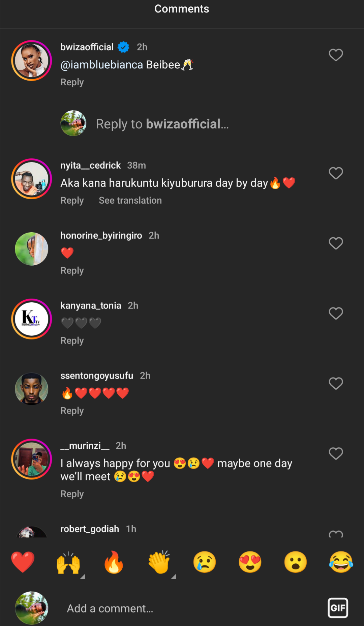
Task: Like the __murinzi__ comment
Action: (x=336, y=453)
